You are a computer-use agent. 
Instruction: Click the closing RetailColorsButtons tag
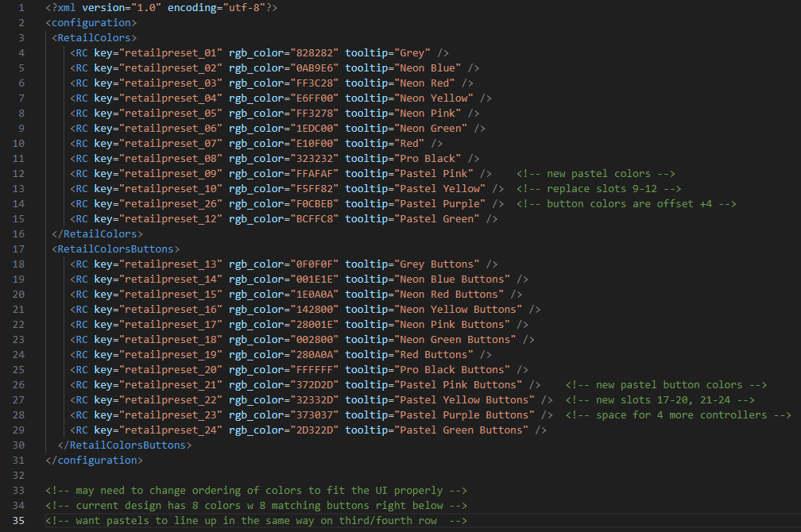point(125,445)
